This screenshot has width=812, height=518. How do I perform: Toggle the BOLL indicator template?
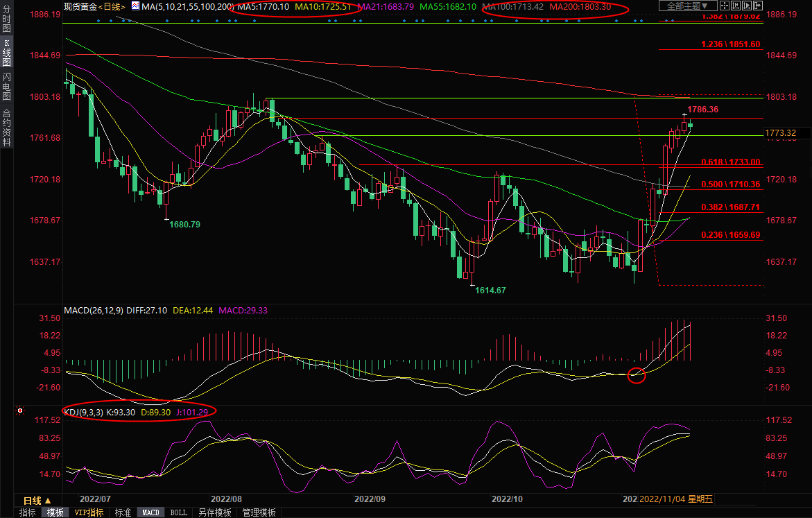(x=178, y=512)
